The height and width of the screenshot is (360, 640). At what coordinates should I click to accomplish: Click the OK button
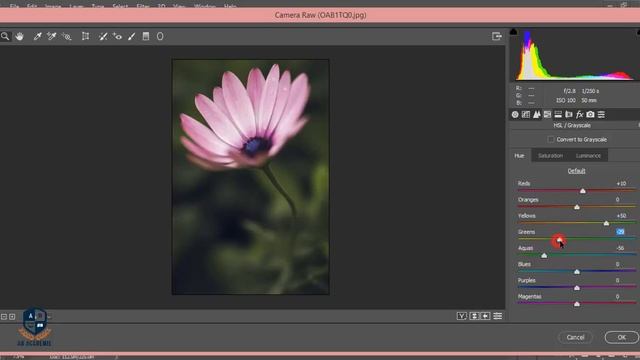tap(622, 338)
